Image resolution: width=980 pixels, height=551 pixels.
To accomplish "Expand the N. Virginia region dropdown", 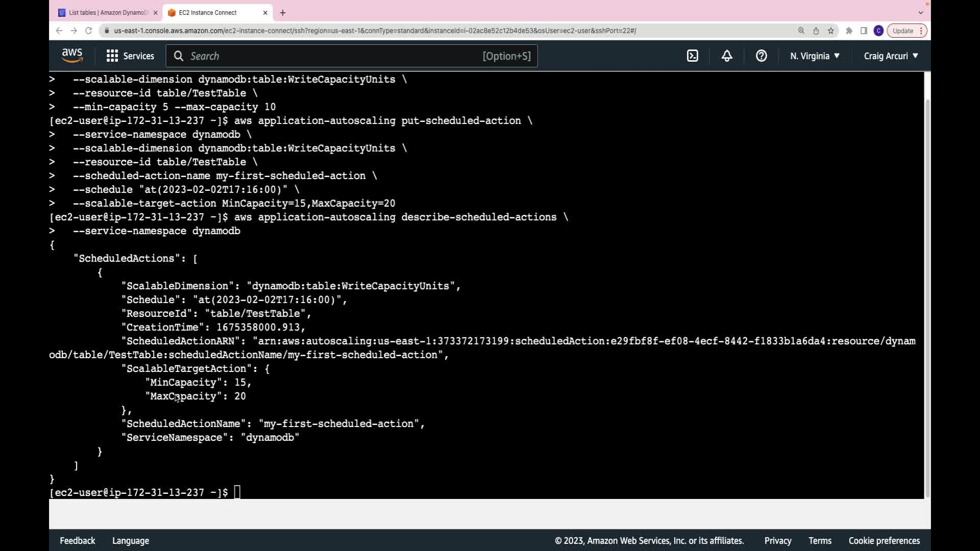I will click(815, 56).
